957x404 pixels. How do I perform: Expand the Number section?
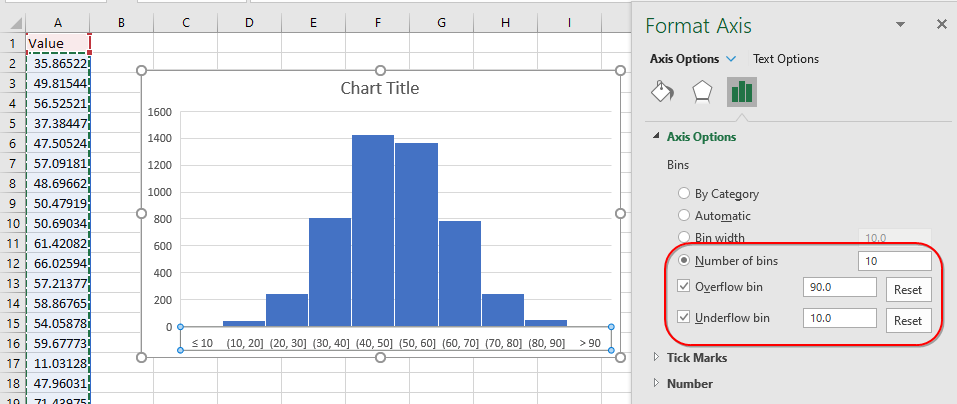pos(657,383)
